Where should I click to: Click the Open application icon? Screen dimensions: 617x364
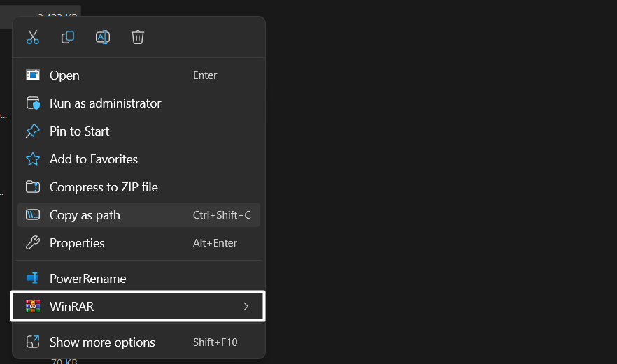33,75
